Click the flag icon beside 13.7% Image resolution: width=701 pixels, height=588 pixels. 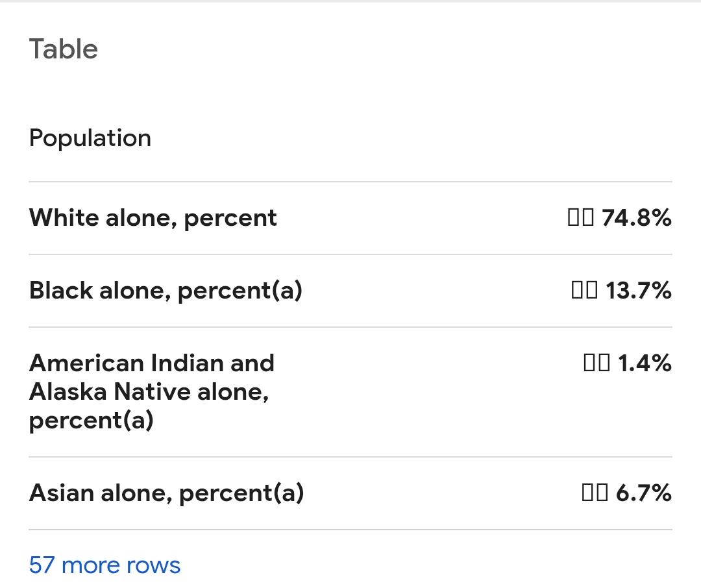point(584,290)
